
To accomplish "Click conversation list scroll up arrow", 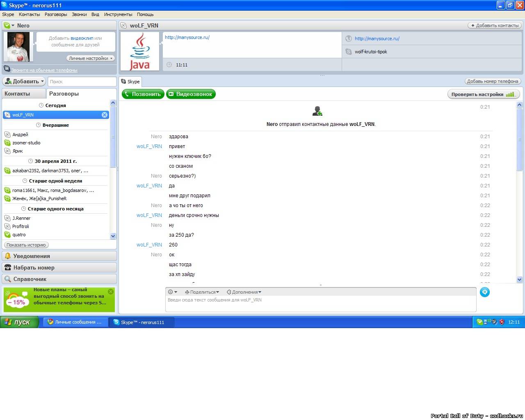I will pyautogui.click(x=113, y=103).
